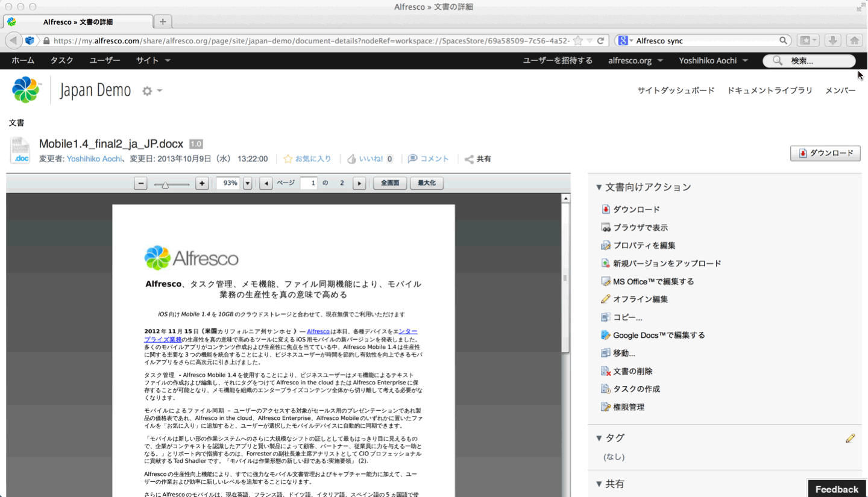Click the Alfresco logo beside Japan Demo
This screenshot has width=868, height=497.
point(26,90)
